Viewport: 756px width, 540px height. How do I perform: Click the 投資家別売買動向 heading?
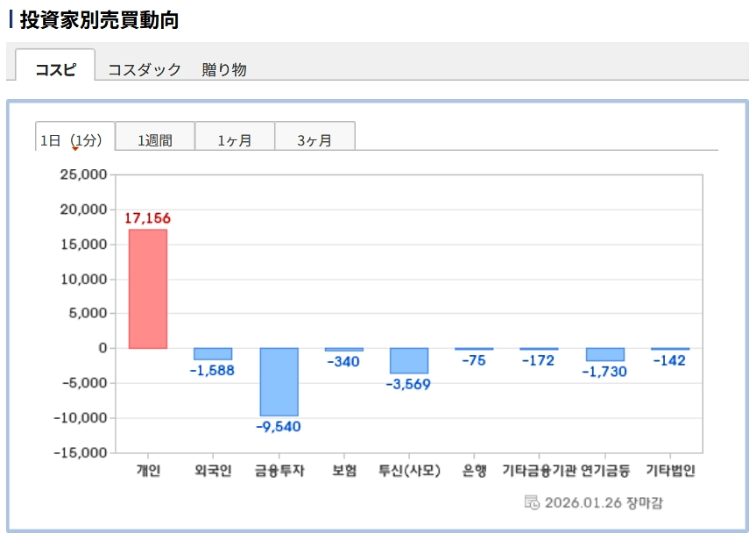(x=99, y=20)
